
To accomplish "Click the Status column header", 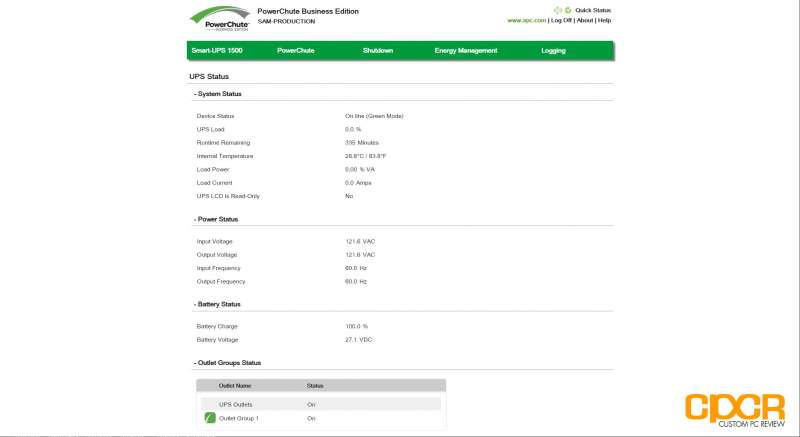I will 315,385.
